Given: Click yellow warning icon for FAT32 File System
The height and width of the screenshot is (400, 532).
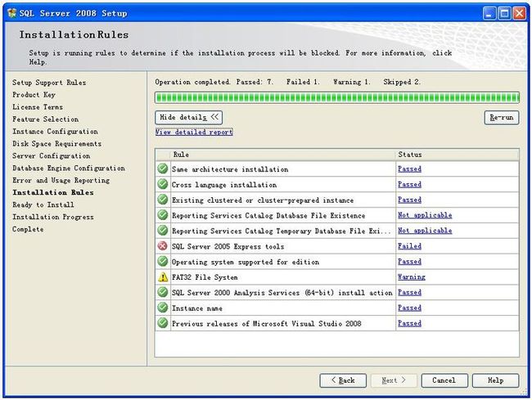Looking at the screenshot, I should [163, 277].
